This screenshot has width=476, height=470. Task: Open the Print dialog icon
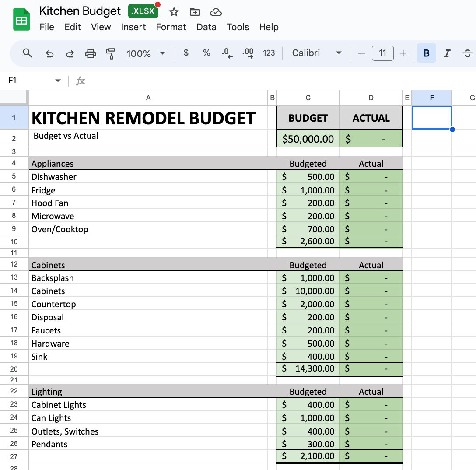coord(90,53)
